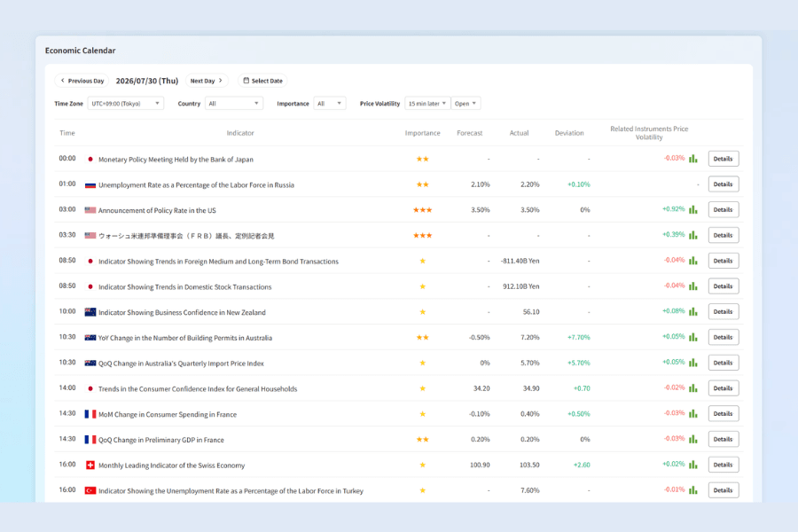Open the Select Date calendar picker
The height and width of the screenshot is (532, 798).
point(262,81)
